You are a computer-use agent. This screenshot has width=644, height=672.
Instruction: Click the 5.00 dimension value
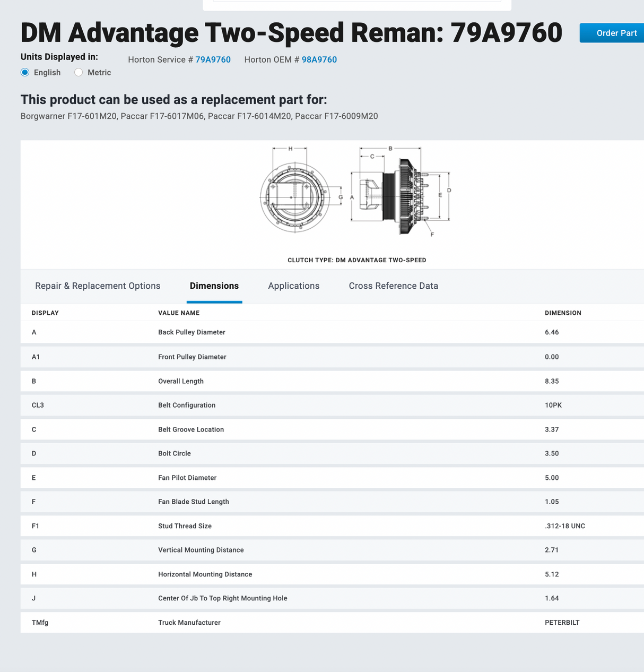click(x=552, y=478)
